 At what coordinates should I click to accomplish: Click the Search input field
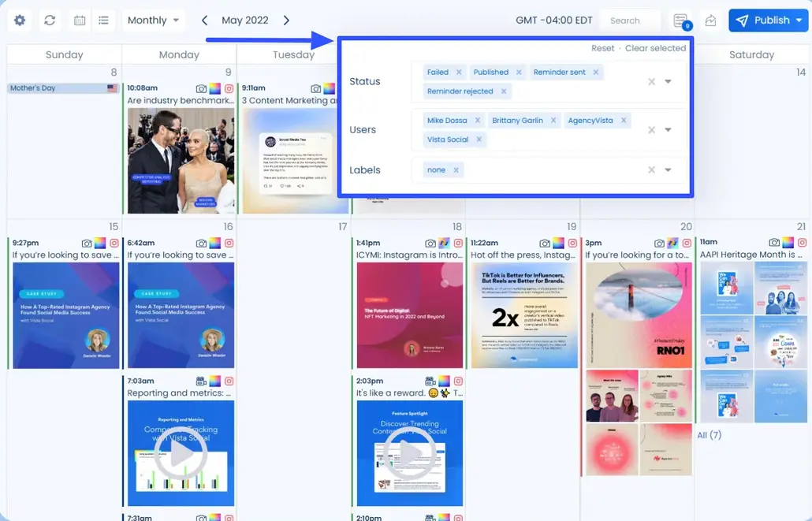pos(628,20)
